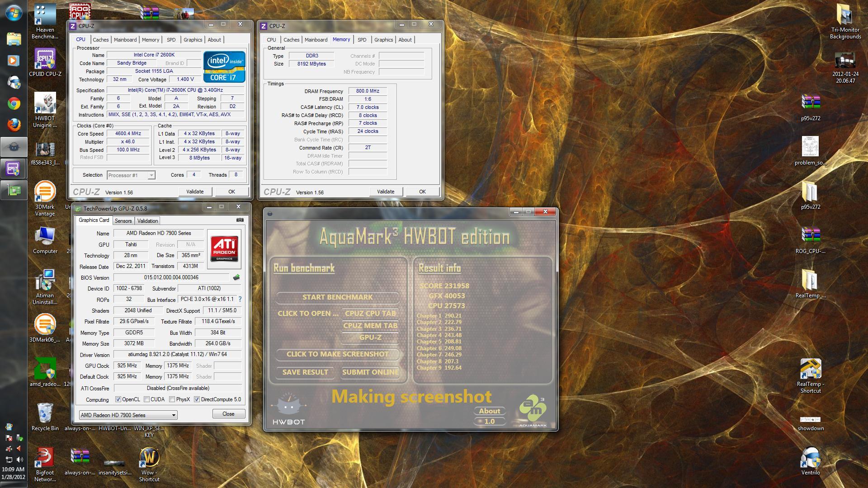The width and height of the screenshot is (868, 488).
Task: Switch to Mainboard tab in left CPU-Z
Action: pyautogui.click(x=125, y=40)
